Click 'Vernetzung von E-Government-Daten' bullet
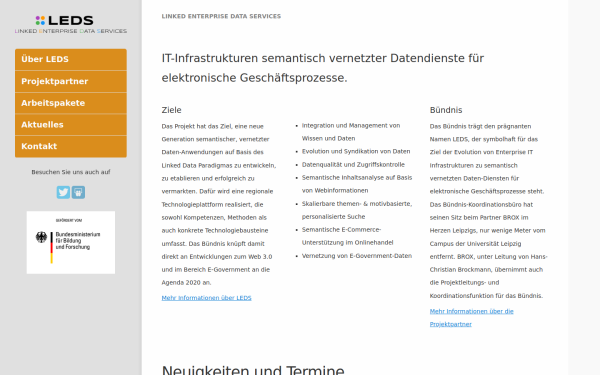The image size is (600, 375). point(357,256)
